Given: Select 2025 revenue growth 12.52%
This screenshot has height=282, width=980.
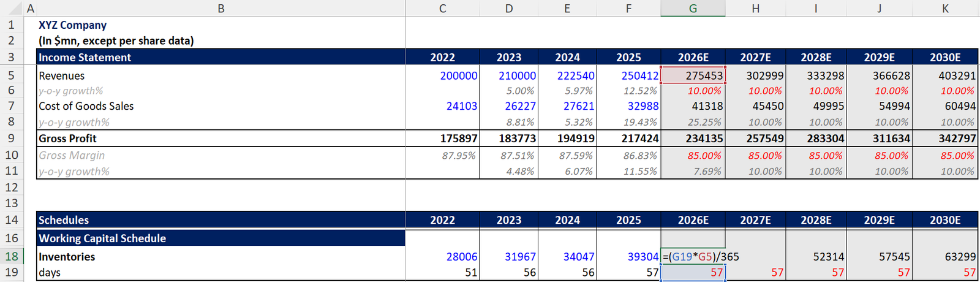Looking at the screenshot, I should [x=628, y=91].
